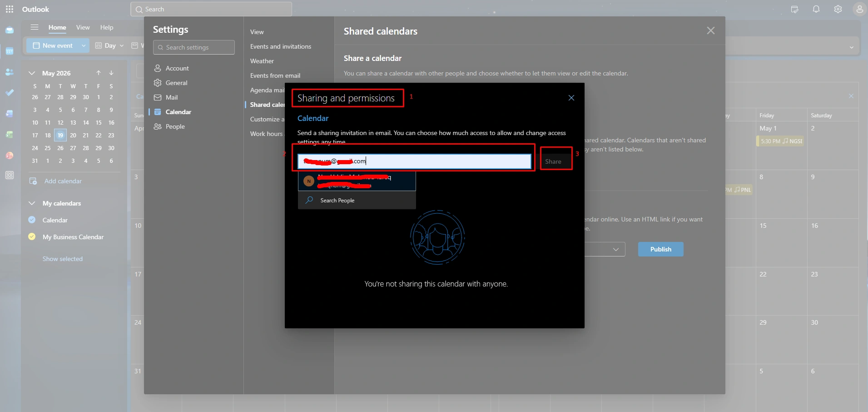Open the Word app in left rail
The height and width of the screenshot is (412, 868).
tap(10, 114)
